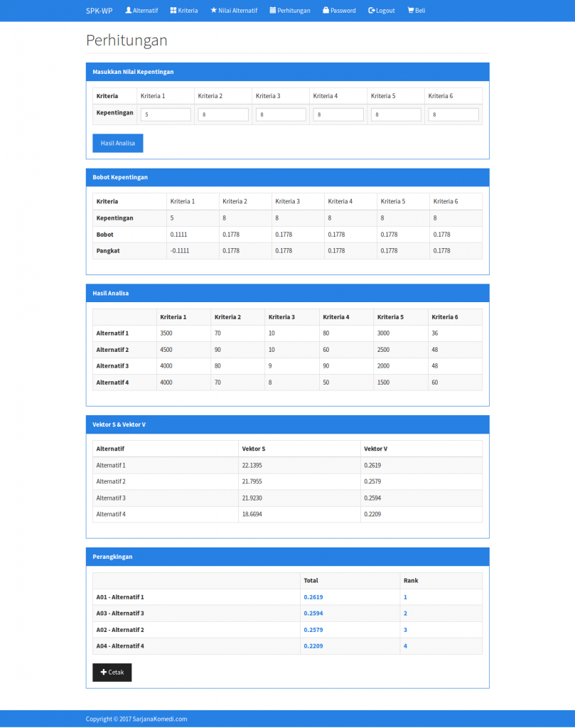This screenshot has width=575, height=728.
Task: Click the Perangkingan panel header
Action: pos(288,557)
